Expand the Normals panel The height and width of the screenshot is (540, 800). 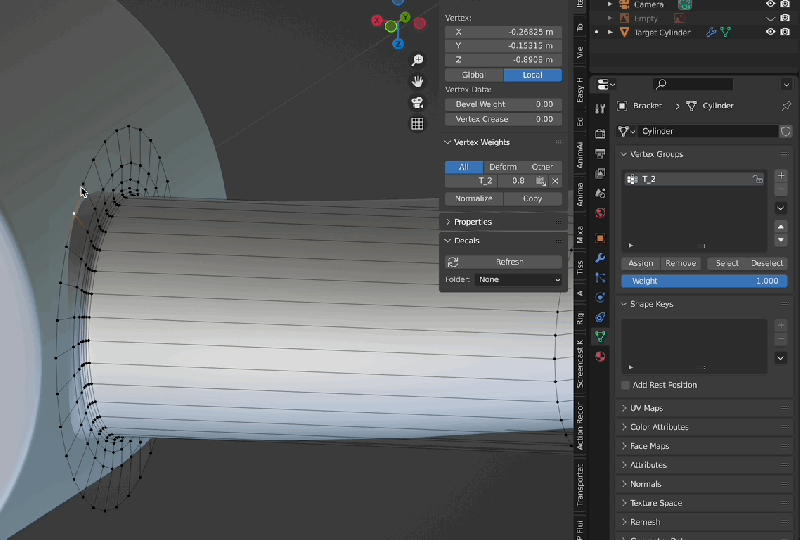pyautogui.click(x=623, y=484)
